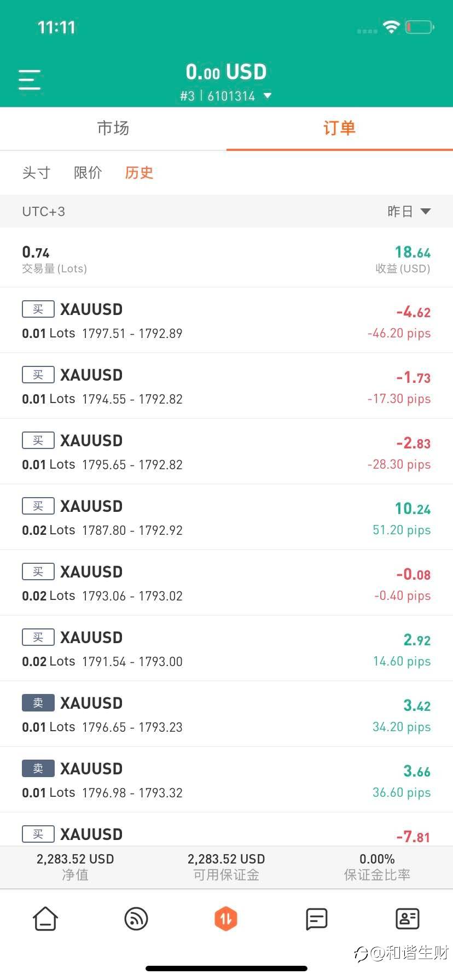Open the messages chat icon
The image size is (453, 980).
(316, 919)
